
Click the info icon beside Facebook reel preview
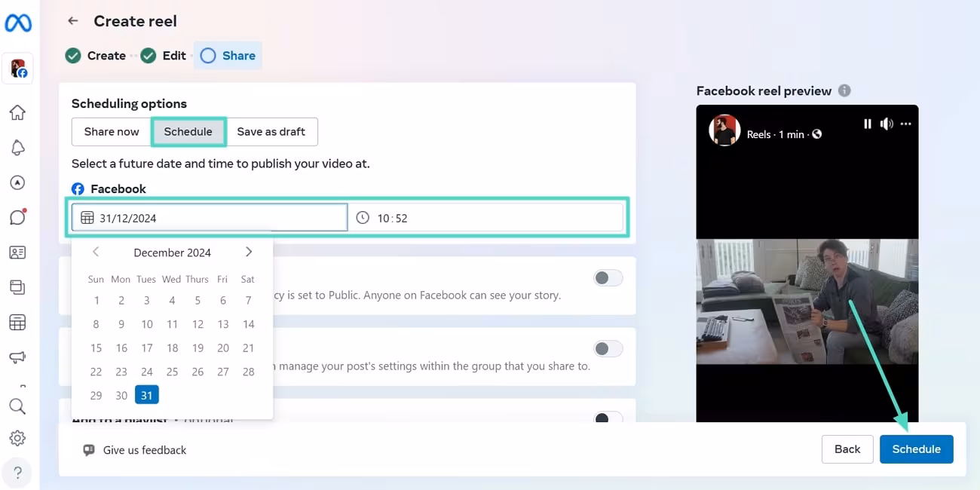click(x=844, y=90)
